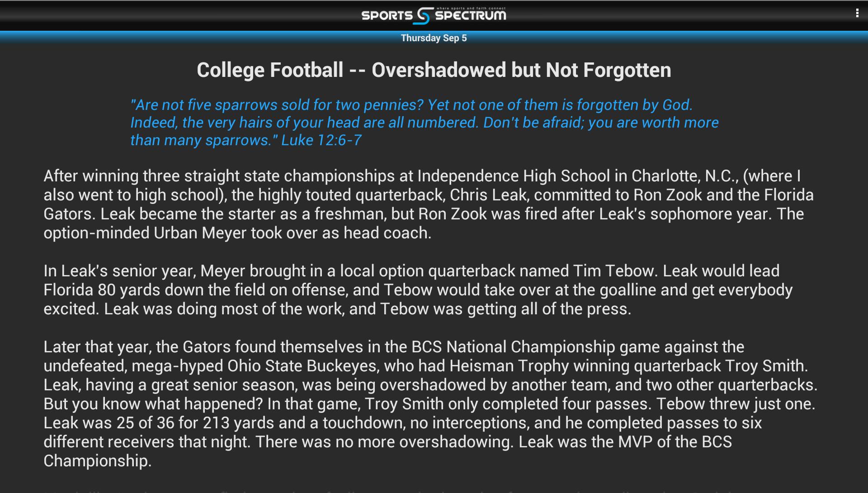
Task: Tap the tagline above the SPECTRUM logo
Action: coord(471,8)
